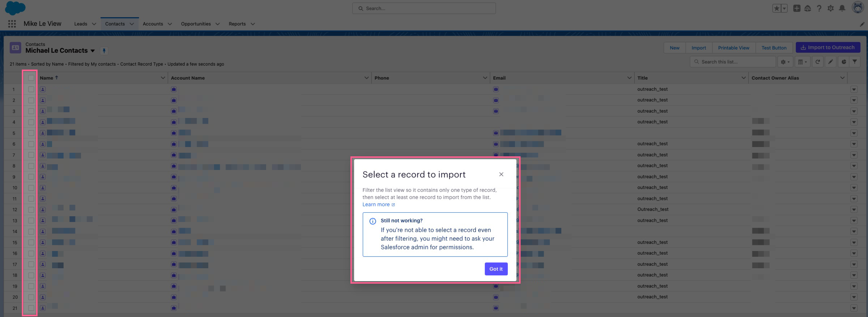The image size is (868, 317).
Task: Open the Setup gear icon in header
Action: (x=831, y=8)
